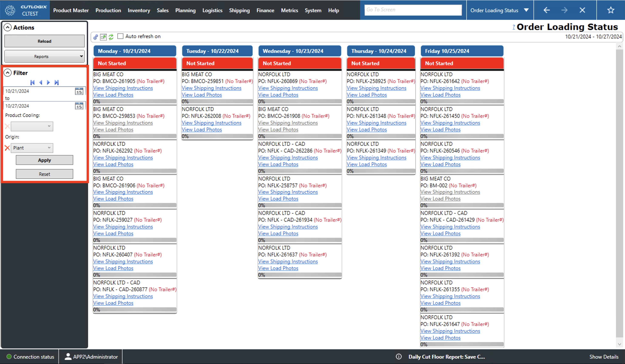Collapse the Actions panel

(8, 27)
